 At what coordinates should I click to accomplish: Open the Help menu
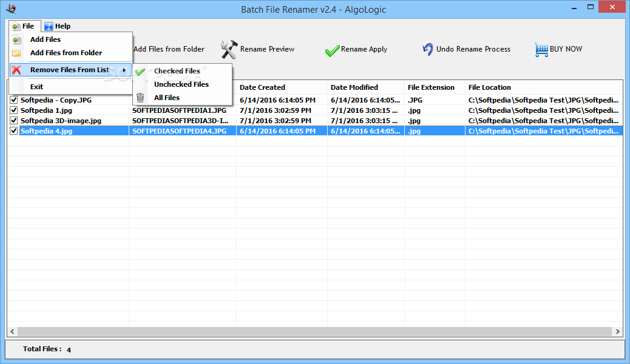click(x=57, y=26)
